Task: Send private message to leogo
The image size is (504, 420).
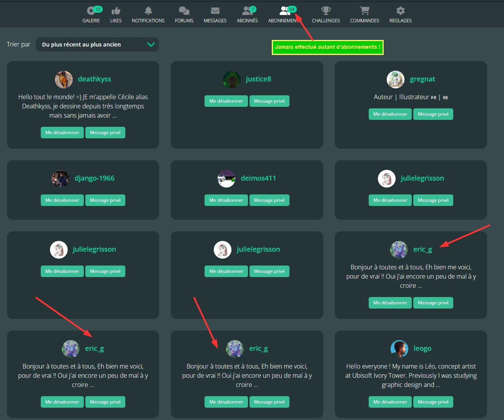Action: coord(433,402)
